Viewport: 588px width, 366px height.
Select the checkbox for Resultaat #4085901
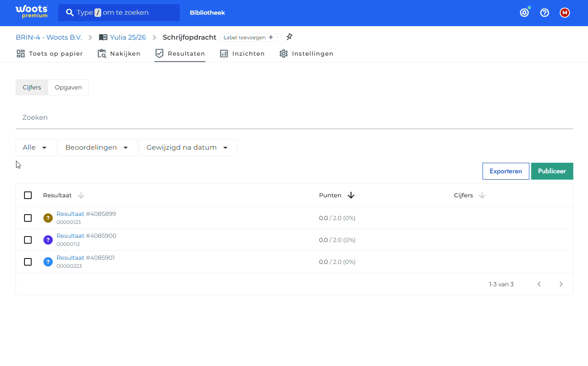click(x=28, y=262)
